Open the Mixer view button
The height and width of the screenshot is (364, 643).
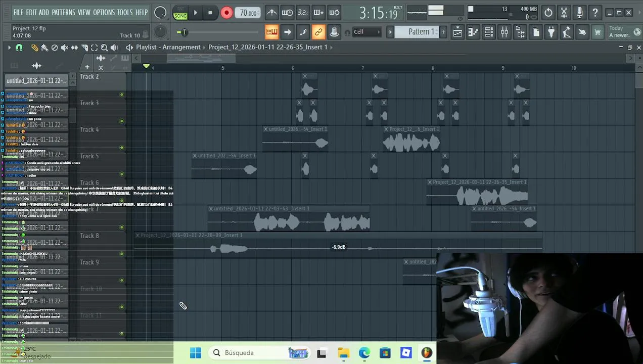coord(504,32)
